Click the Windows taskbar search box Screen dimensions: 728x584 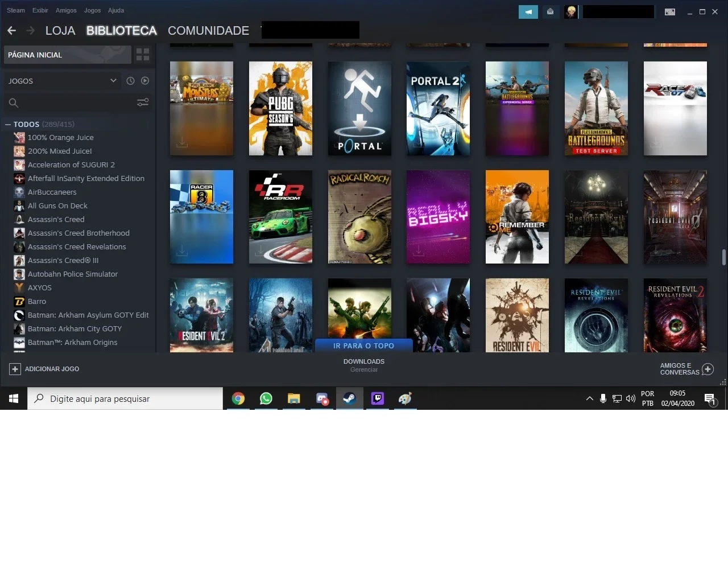tap(125, 398)
